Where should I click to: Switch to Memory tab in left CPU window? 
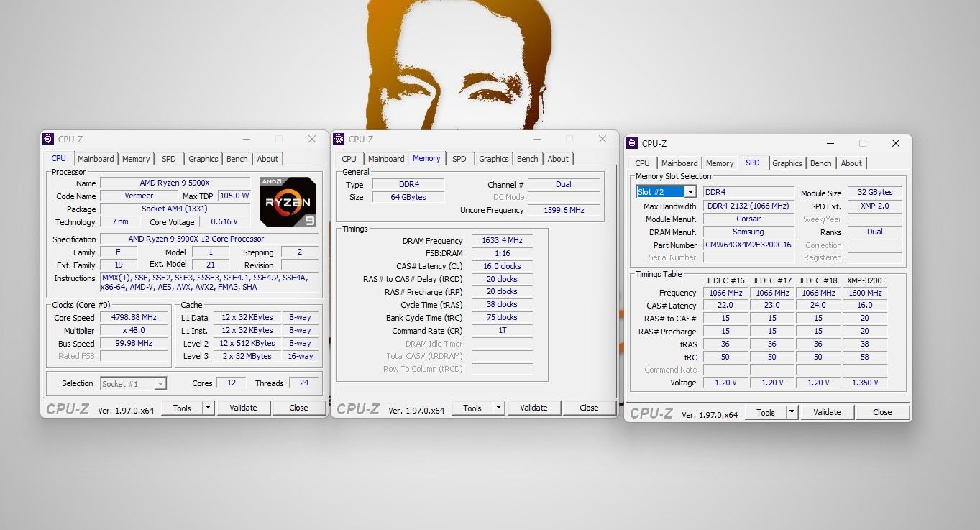click(136, 159)
